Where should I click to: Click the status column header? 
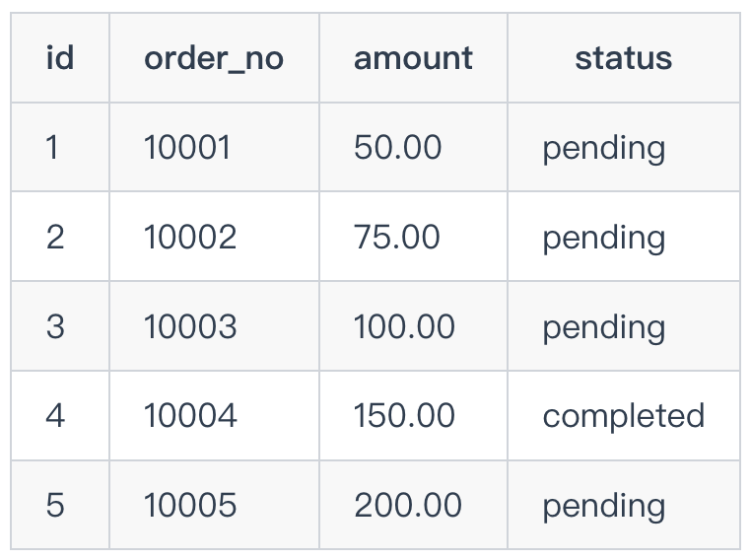pyautogui.click(x=624, y=58)
